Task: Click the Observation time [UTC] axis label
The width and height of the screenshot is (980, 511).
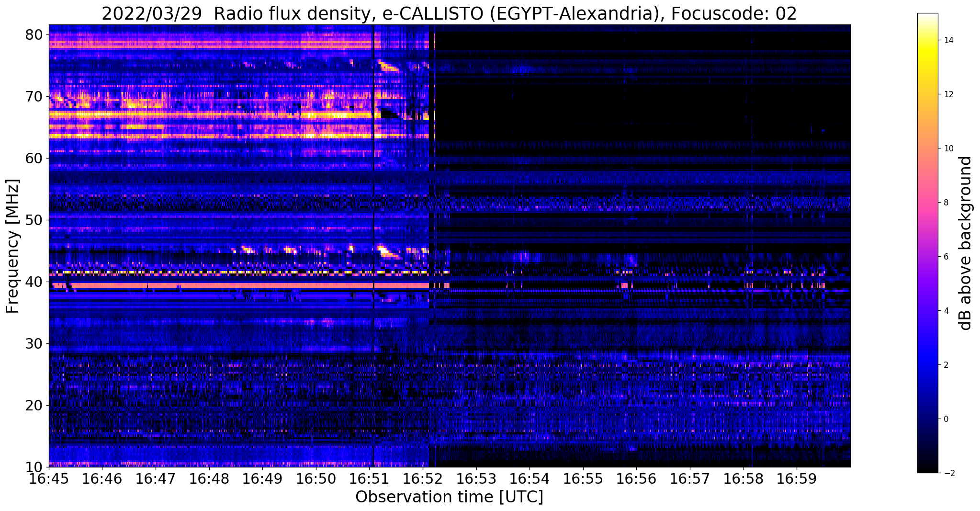Action: [x=449, y=497]
